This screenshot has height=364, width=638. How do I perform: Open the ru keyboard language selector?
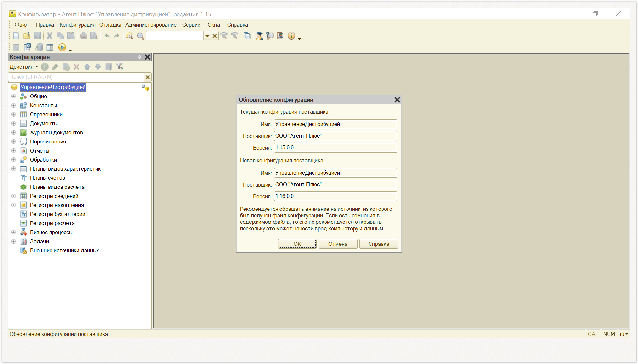[624, 334]
